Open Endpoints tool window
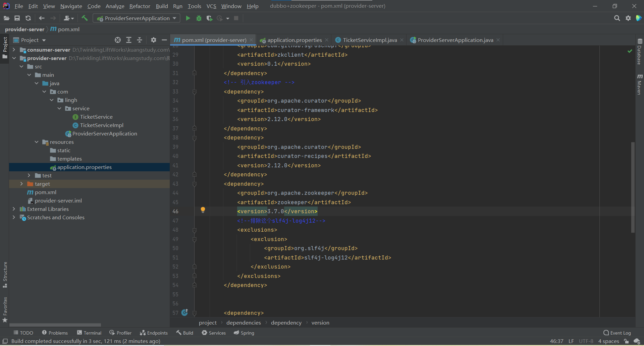Image resolution: width=644 pixels, height=346 pixels. pyautogui.click(x=154, y=333)
